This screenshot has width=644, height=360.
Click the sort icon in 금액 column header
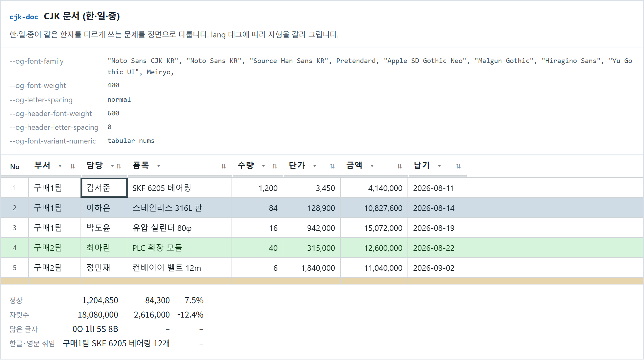click(399, 166)
